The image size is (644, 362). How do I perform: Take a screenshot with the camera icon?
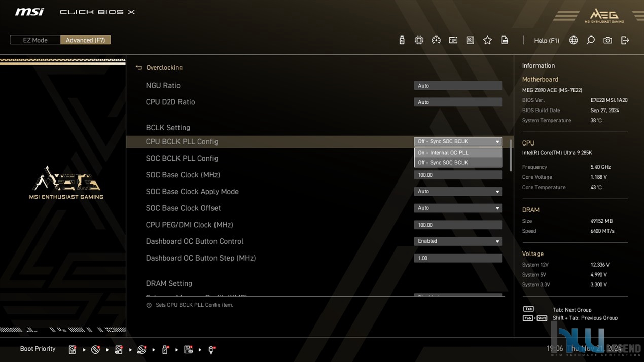tap(607, 40)
